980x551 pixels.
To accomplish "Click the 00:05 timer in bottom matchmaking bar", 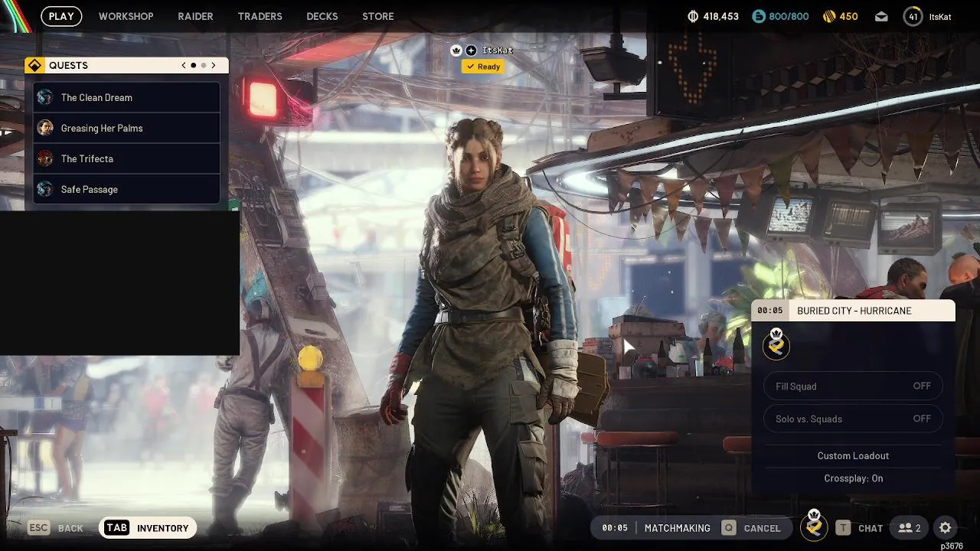I will tap(615, 528).
